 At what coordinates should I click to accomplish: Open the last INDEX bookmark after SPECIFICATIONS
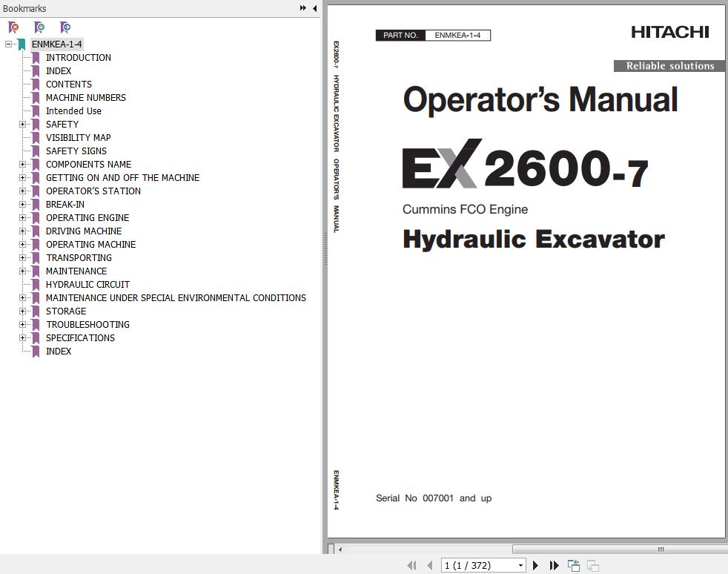pyautogui.click(x=59, y=351)
